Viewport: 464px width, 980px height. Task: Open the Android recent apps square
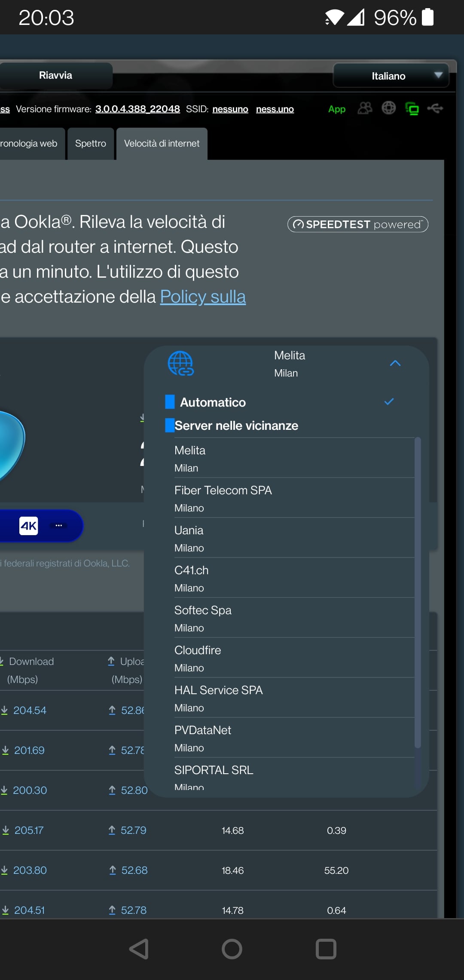(326, 949)
